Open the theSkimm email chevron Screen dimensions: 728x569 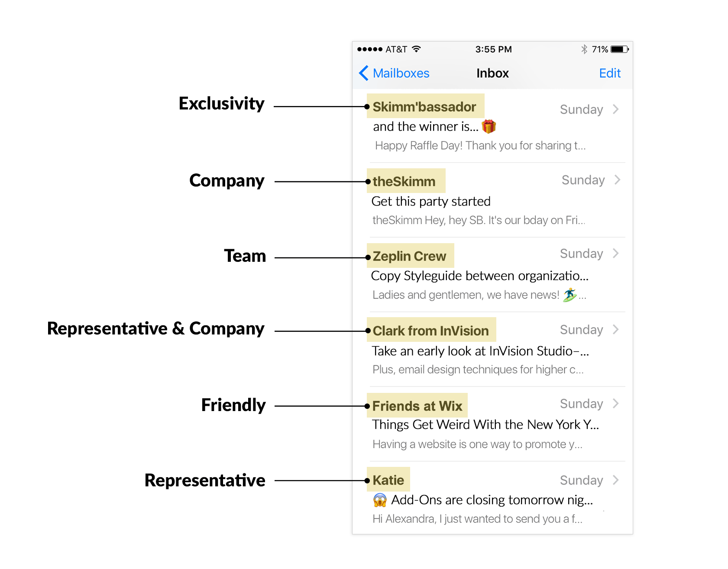(618, 180)
